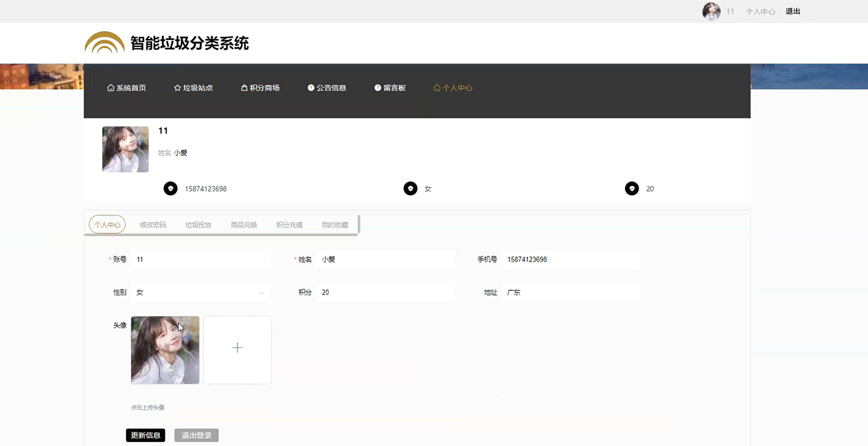Click the phone number 15874123698 in profile card
The height and width of the screenshot is (446, 868).
(x=206, y=189)
